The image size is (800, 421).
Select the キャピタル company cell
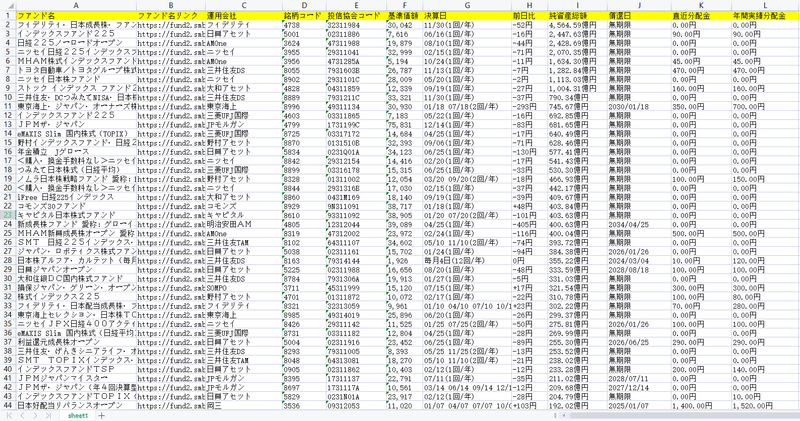pos(244,215)
